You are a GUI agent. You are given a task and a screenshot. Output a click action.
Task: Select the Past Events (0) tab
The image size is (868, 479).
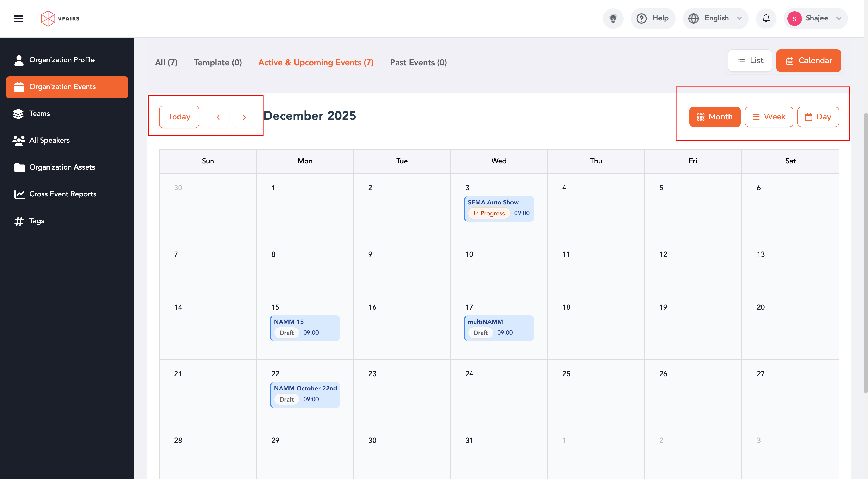pos(418,63)
